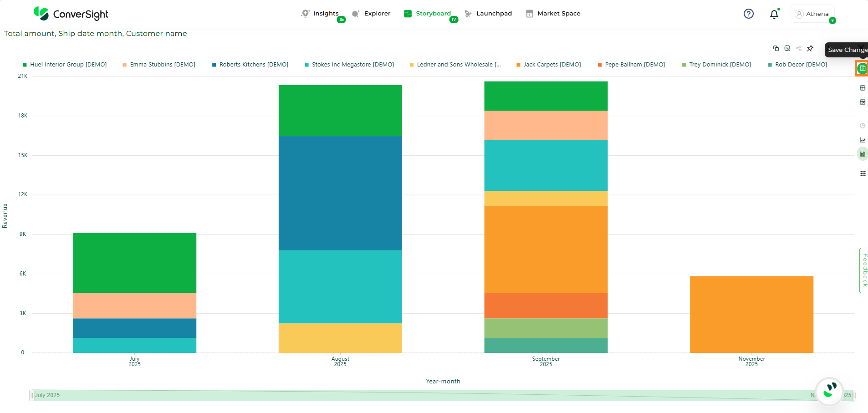Click the orange November 2025 bar
The height and width of the screenshot is (413, 868).
751,314
